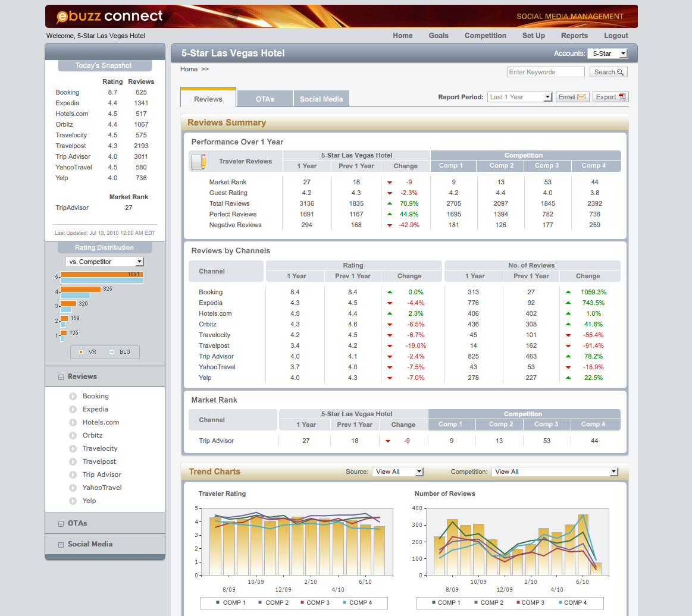Click arrow icon beside Yelp in sidebar
This screenshot has height=616, width=692.
73,501
